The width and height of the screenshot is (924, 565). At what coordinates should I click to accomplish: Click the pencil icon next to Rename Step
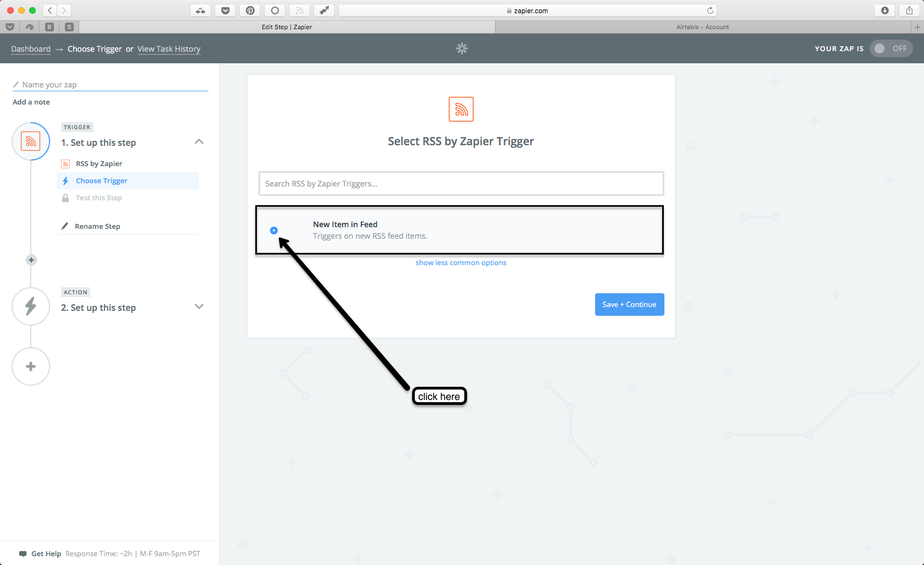(x=65, y=226)
